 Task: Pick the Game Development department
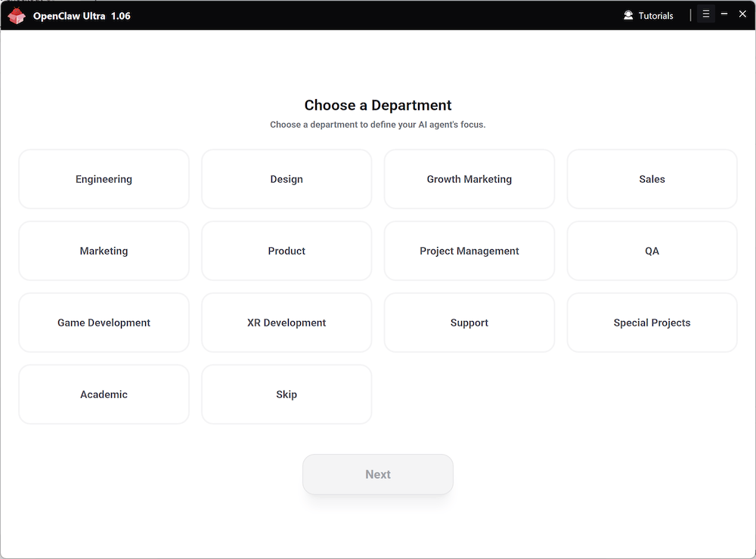pos(104,323)
